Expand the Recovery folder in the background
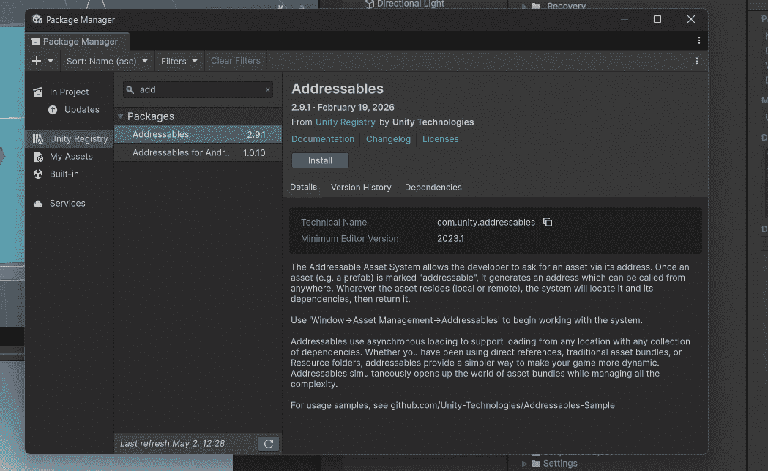 [524, 6]
